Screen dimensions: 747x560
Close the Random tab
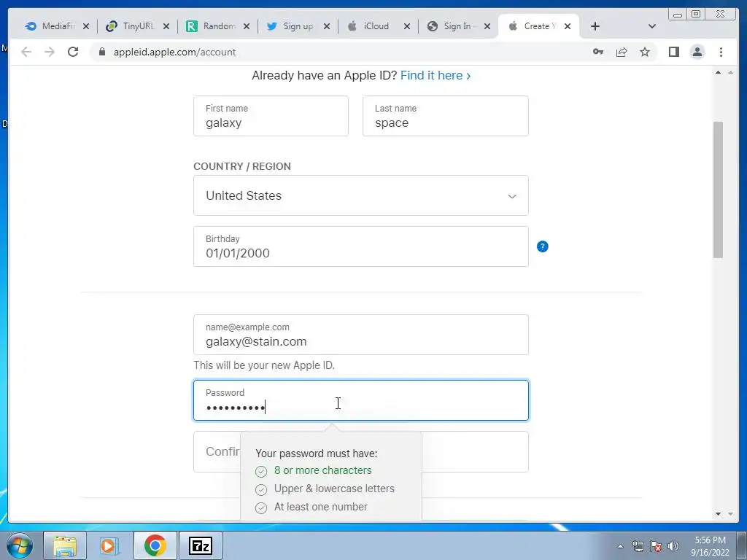pyautogui.click(x=247, y=27)
